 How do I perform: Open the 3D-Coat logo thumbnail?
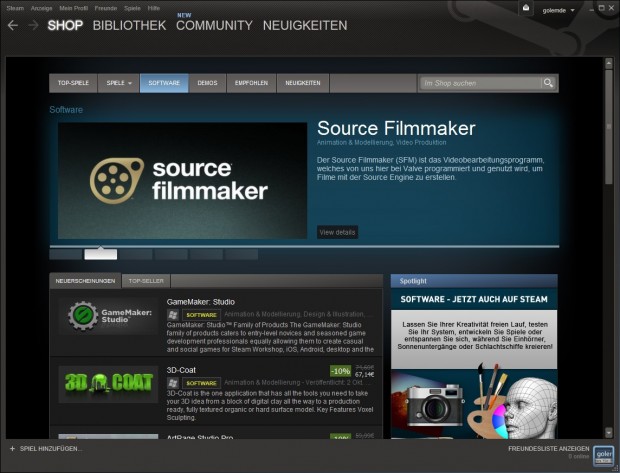(108, 384)
